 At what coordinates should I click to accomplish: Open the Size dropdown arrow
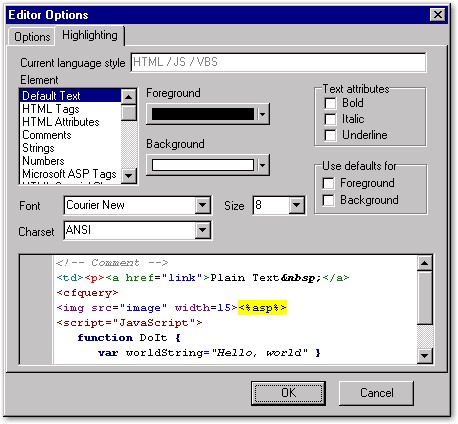click(296, 205)
